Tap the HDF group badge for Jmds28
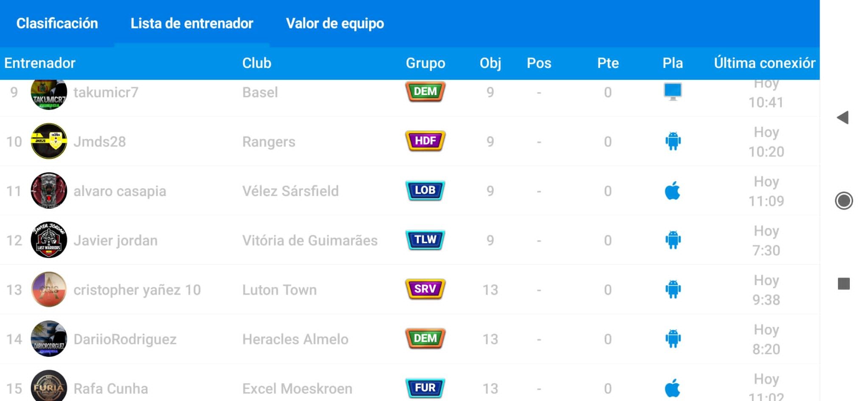The image size is (868, 401). [x=425, y=141]
